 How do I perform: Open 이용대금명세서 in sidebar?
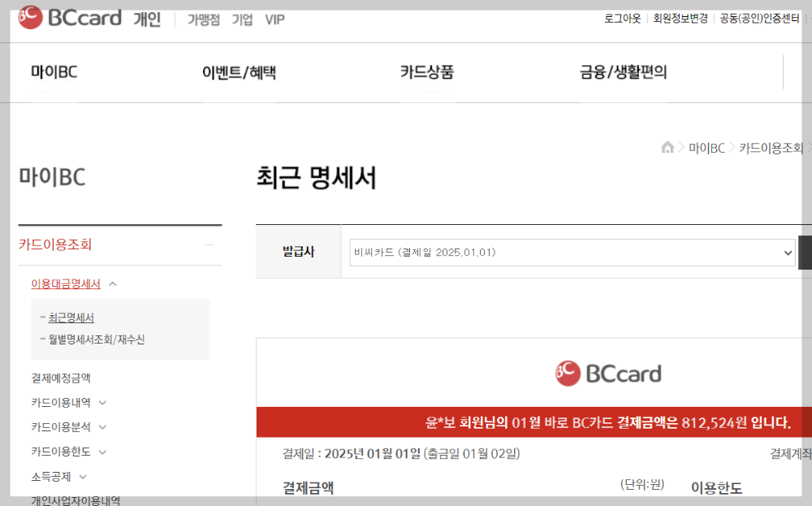click(x=66, y=283)
